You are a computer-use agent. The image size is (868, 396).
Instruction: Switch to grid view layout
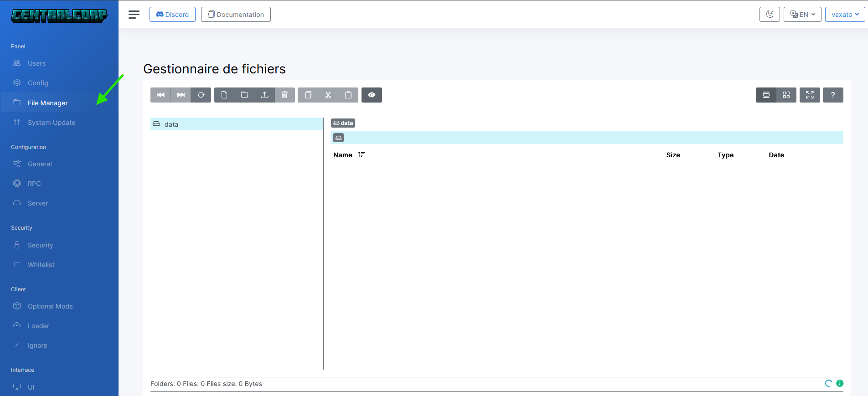tap(786, 95)
